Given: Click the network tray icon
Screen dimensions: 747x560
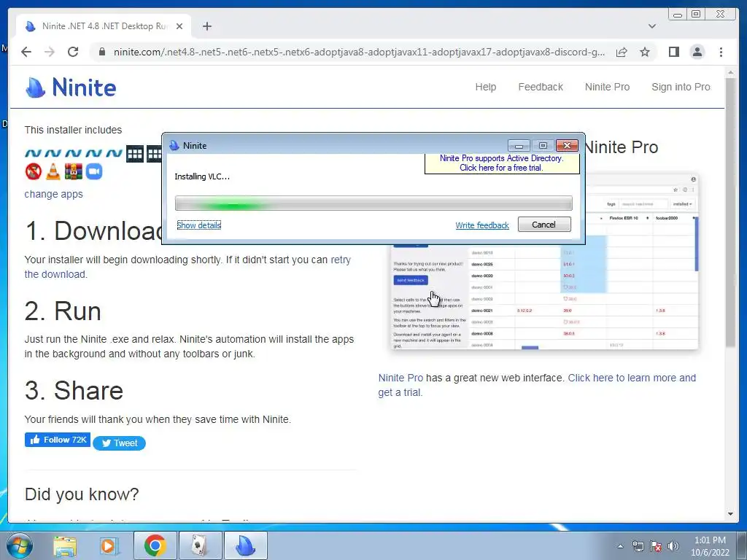Looking at the screenshot, I should [x=638, y=546].
